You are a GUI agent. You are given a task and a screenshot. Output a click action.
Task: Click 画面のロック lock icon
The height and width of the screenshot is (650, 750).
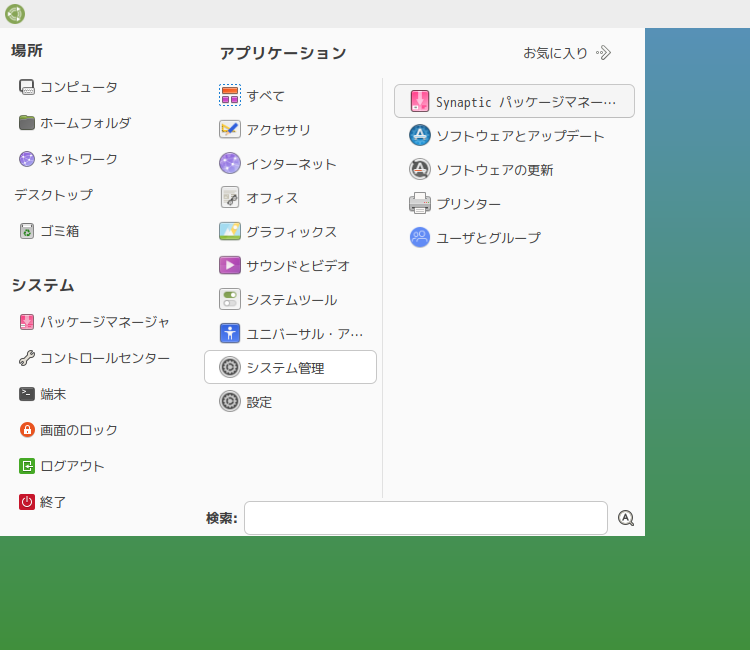(x=27, y=430)
